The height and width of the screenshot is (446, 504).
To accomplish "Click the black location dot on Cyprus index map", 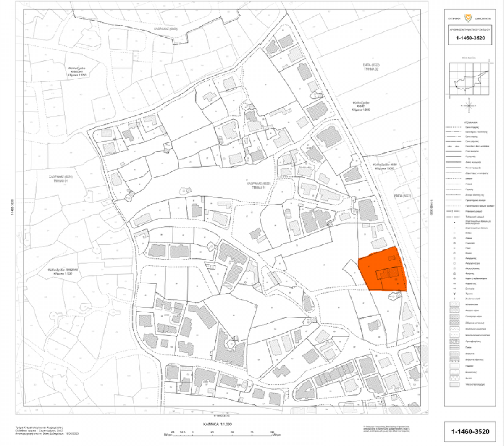I will [x=457, y=87].
